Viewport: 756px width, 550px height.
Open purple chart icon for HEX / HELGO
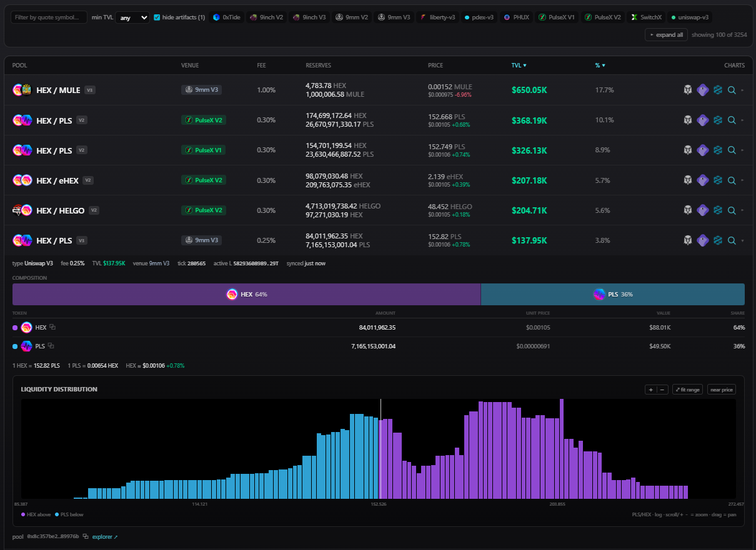pyautogui.click(x=703, y=210)
